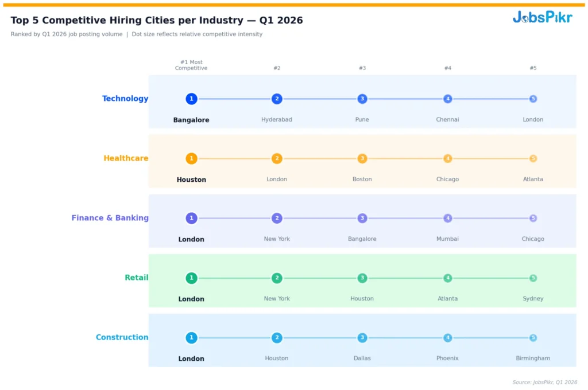Viewport: 588px width, 390px height.
Task: Click the '#5' column header
Action: pos(533,68)
